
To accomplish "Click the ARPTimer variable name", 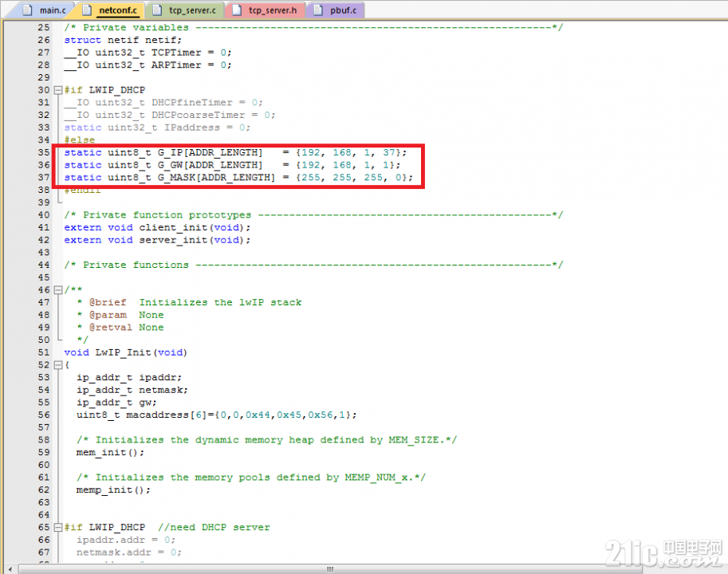I will (x=176, y=65).
